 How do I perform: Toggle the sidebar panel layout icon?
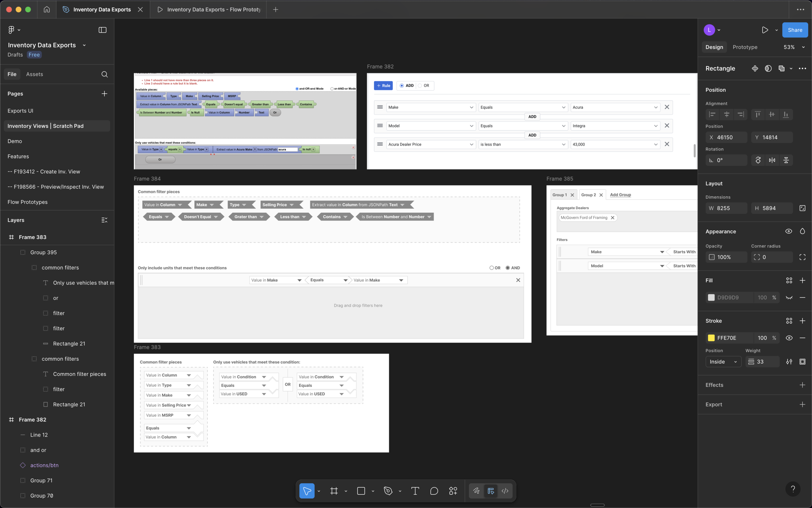(x=102, y=30)
